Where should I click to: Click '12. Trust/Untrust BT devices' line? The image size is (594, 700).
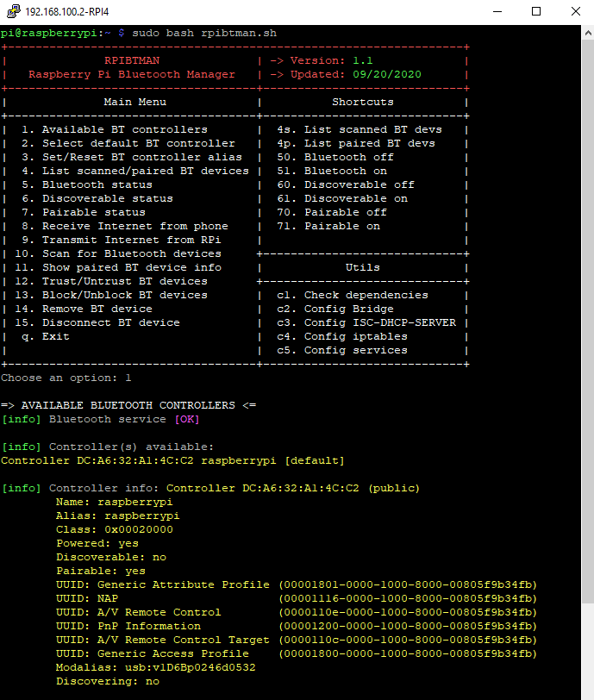111,282
